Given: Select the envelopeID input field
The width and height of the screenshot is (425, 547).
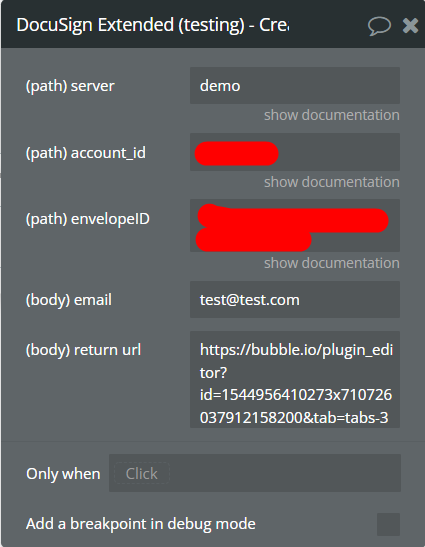Looking at the screenshot, I should [295, 225].
